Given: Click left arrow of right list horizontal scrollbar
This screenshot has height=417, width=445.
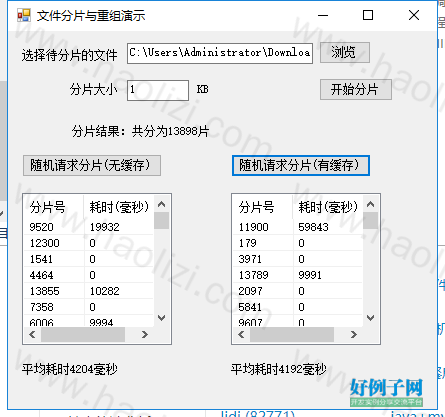Looking at the screenshot, I should tap(241, 334).
